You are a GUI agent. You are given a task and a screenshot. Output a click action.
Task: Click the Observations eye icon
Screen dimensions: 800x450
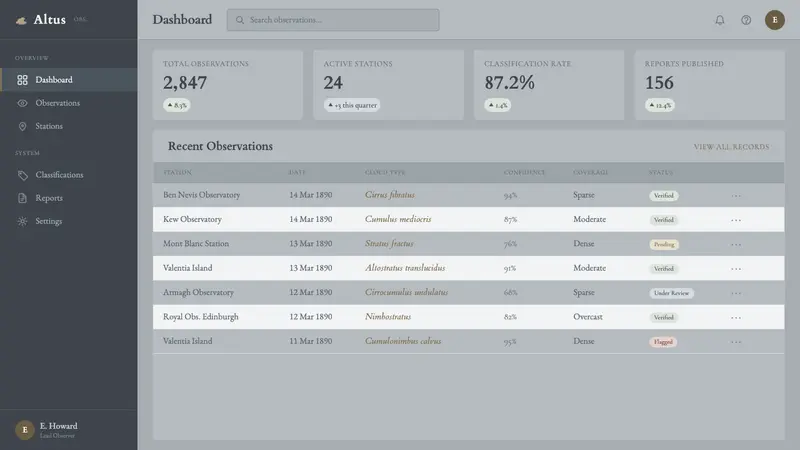click(22, 103)
